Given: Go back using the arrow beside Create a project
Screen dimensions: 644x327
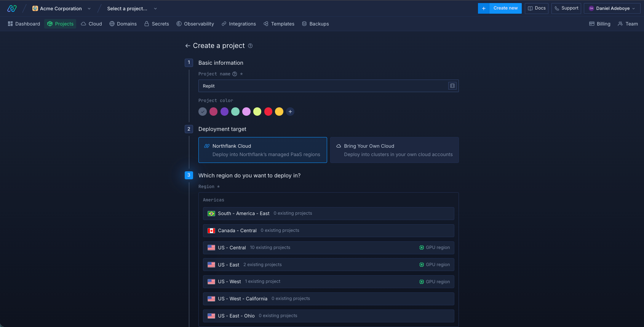Looking at the screenshot, I should (188, 46).
